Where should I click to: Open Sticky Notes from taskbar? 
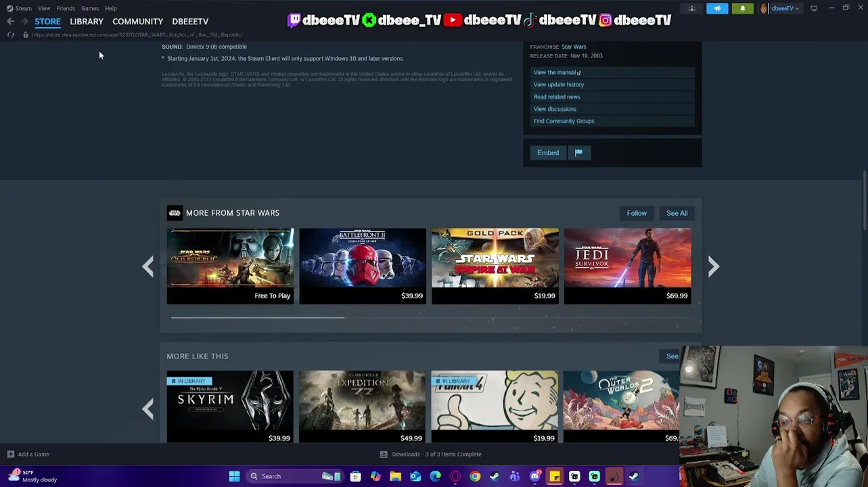coord(555,476)
